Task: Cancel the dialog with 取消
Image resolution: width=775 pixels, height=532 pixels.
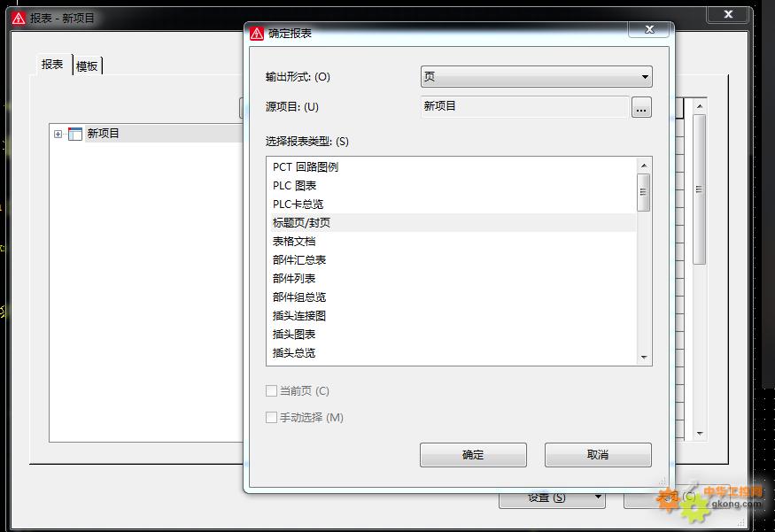Action: point(598,454)
